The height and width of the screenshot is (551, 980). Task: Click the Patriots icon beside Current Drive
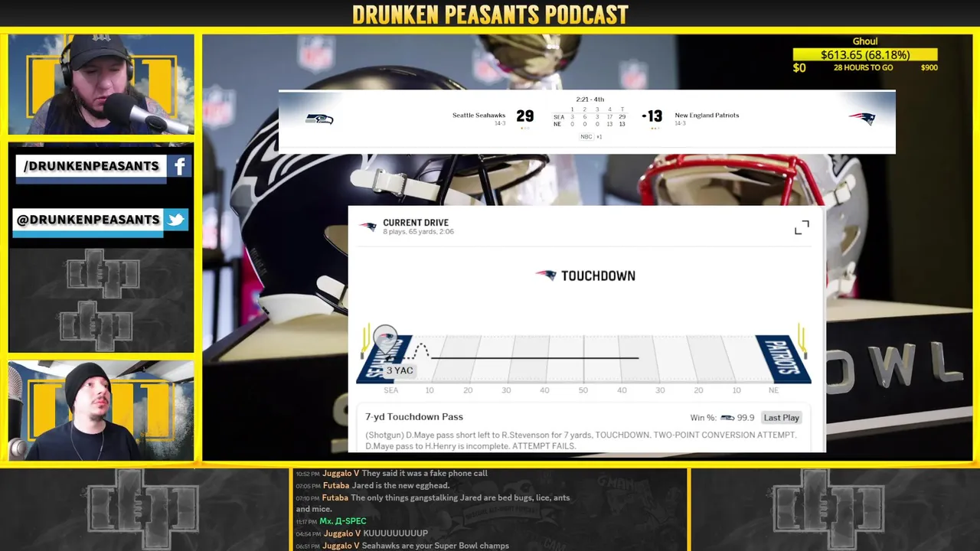tap(368, 227)
